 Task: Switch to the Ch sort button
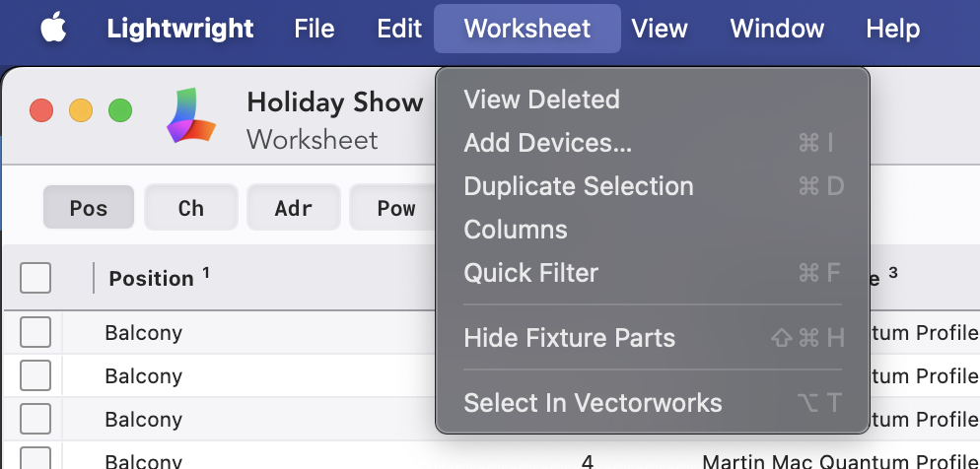tap(191, 208)
